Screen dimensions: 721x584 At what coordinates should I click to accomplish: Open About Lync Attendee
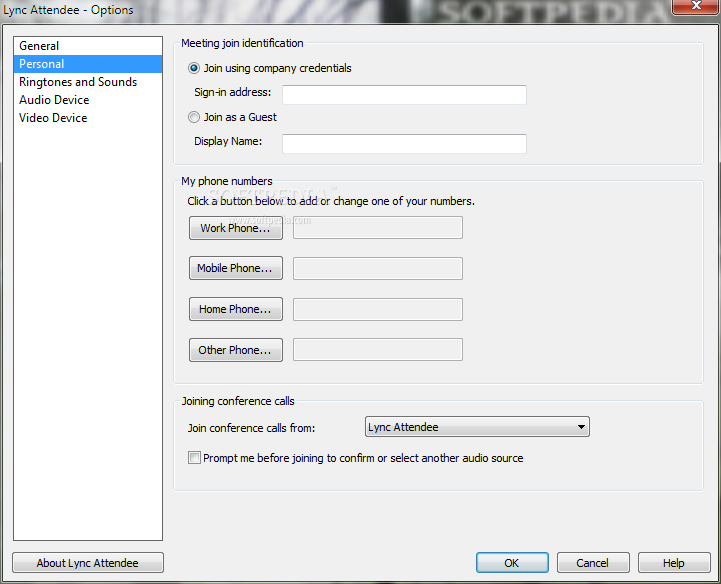(x=88, y=563)
